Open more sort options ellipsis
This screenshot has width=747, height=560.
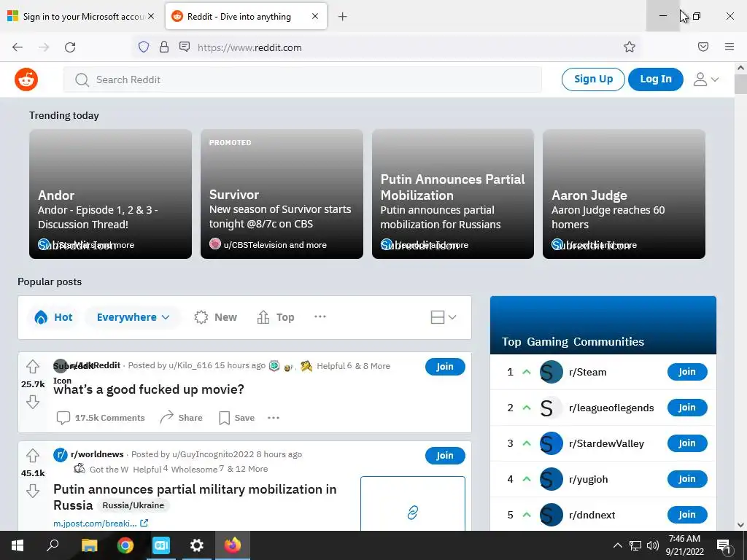click(x=320, y=316)
